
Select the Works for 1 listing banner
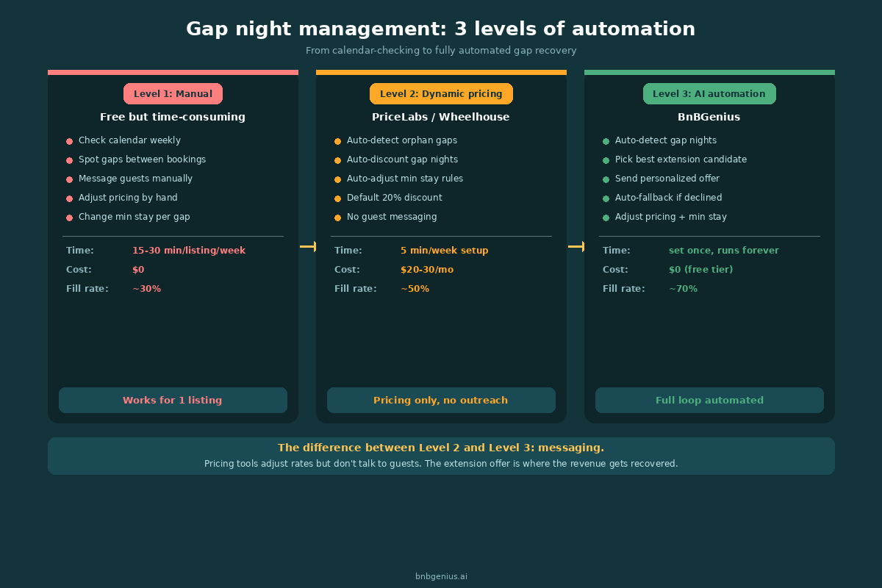173,401
